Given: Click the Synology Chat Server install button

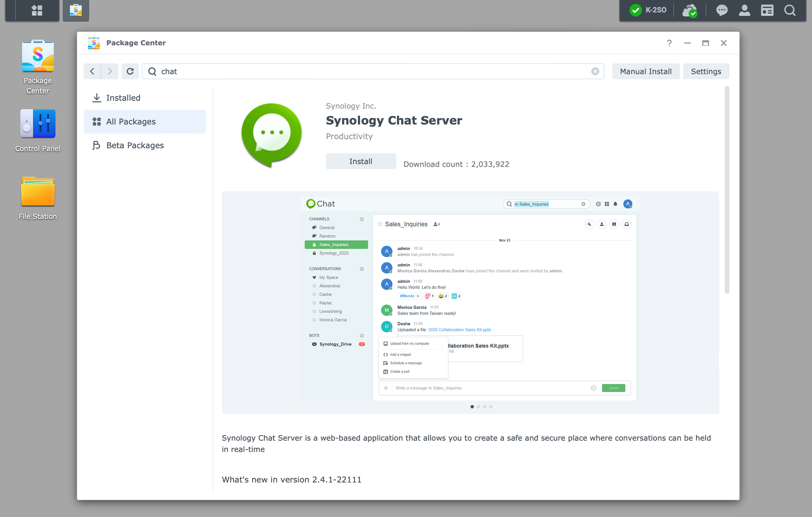Looking at the screenshot, I should click(361, 161).
